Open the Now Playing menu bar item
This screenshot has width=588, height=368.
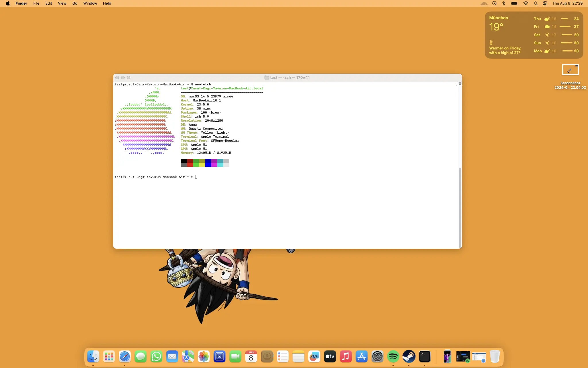494,3
